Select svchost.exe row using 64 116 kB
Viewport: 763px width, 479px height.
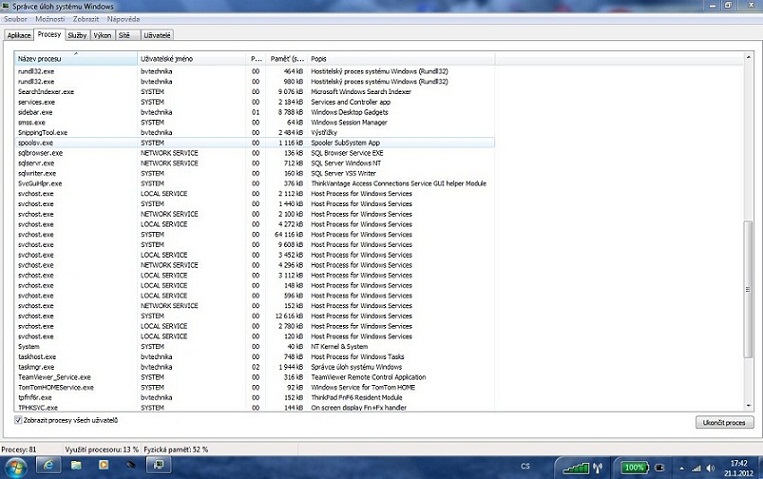[x=255, y=234]
